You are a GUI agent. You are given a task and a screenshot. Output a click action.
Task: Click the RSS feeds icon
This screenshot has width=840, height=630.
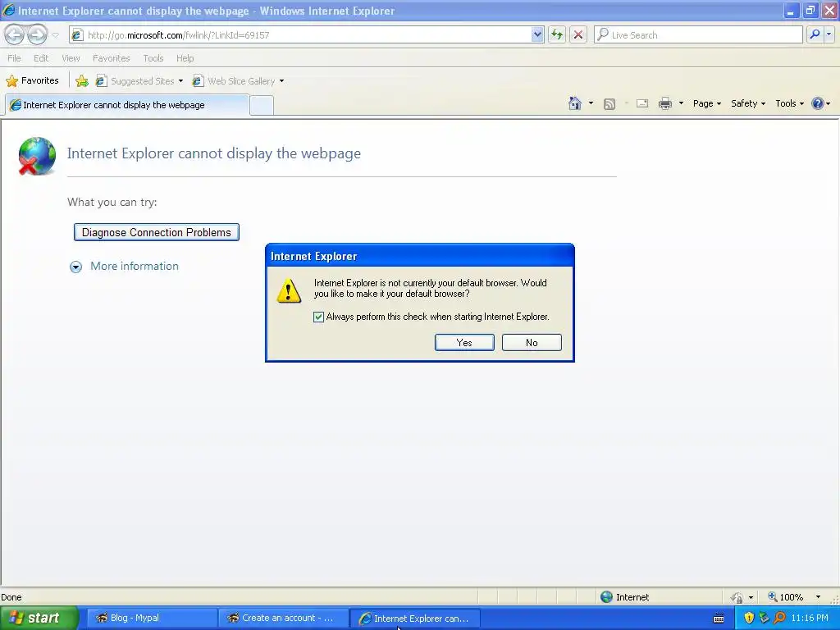(609, 104)
